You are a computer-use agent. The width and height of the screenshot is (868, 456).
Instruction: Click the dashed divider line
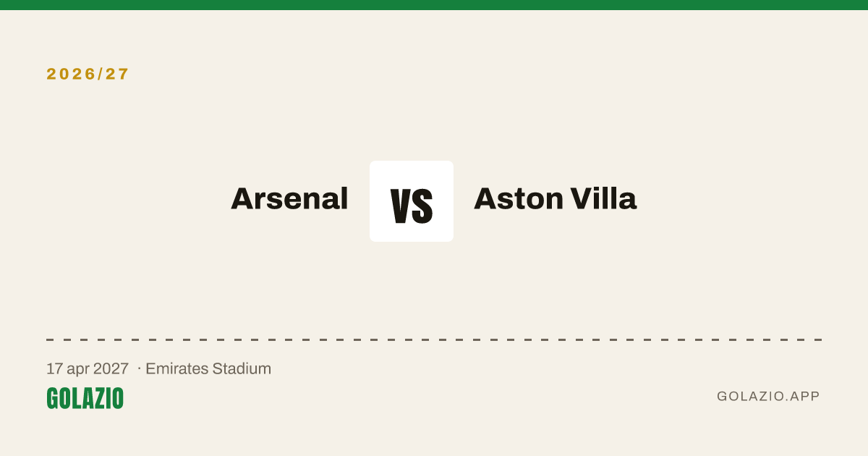tap(434, 339)
